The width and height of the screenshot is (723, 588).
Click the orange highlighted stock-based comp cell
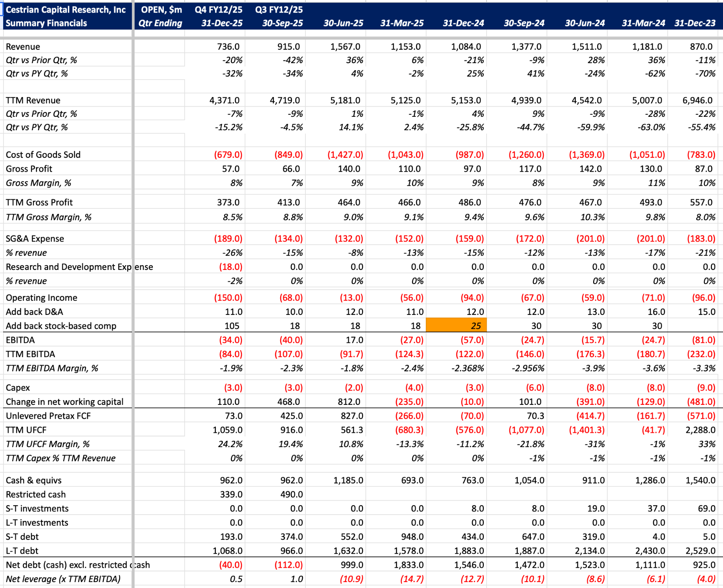(x=456, y=326)
